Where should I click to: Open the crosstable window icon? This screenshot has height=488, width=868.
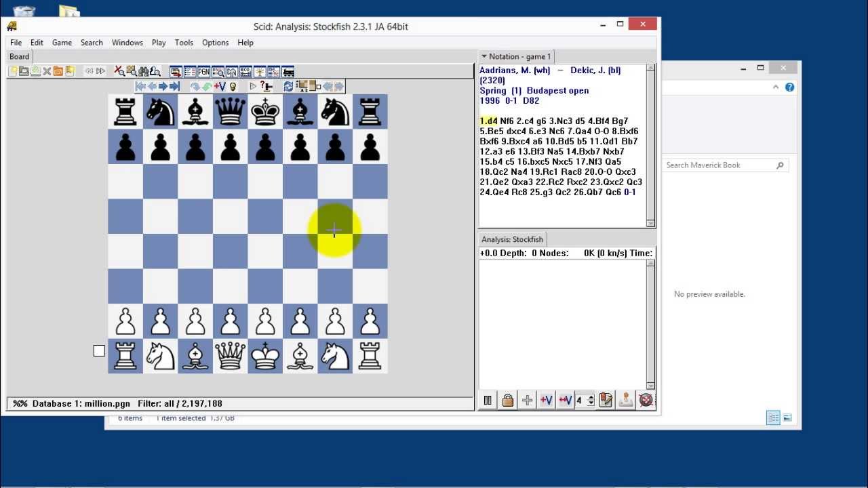(274, 71)
